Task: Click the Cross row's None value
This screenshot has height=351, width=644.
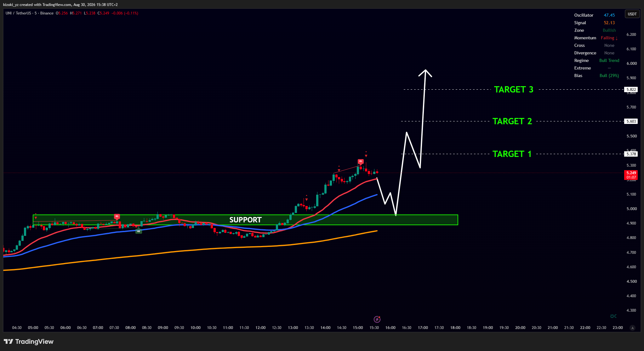Action: [609, 45]
